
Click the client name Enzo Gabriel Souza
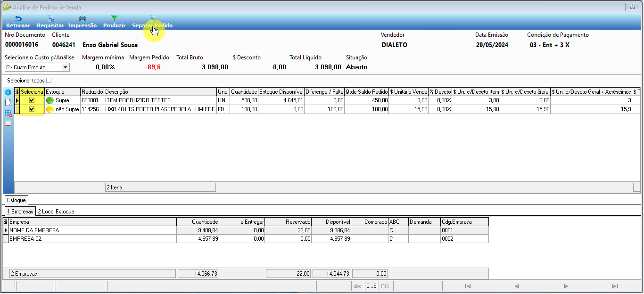pos(110,45)
